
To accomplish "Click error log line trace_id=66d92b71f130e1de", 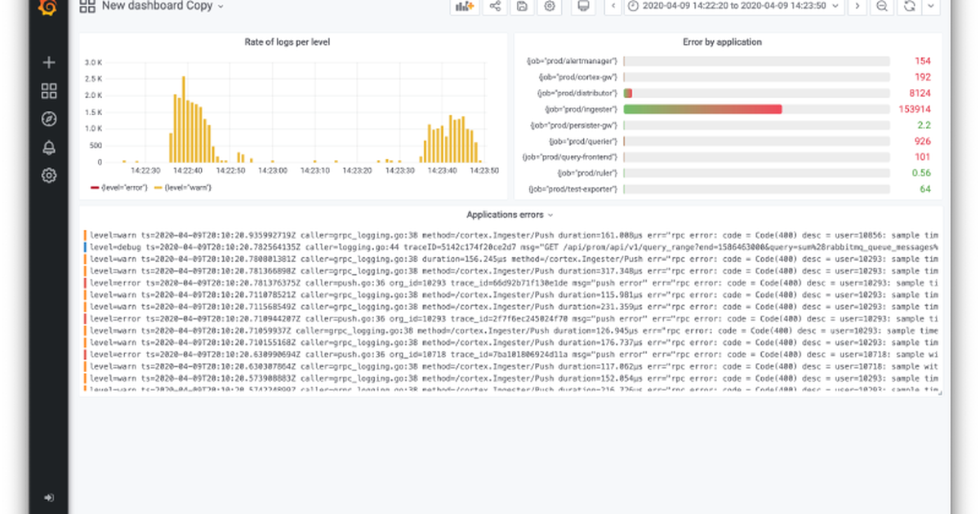I will [511, 282].
